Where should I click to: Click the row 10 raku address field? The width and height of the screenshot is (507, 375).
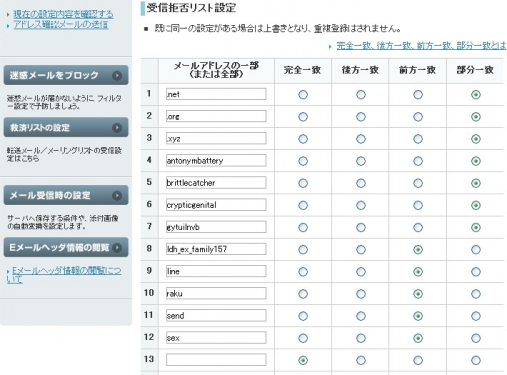click(216, 293)
